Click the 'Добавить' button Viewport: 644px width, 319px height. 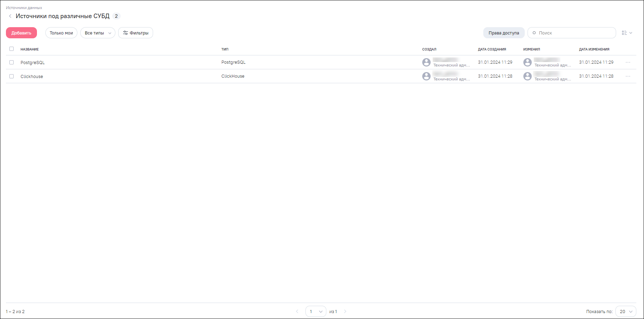tap(21, 33)
